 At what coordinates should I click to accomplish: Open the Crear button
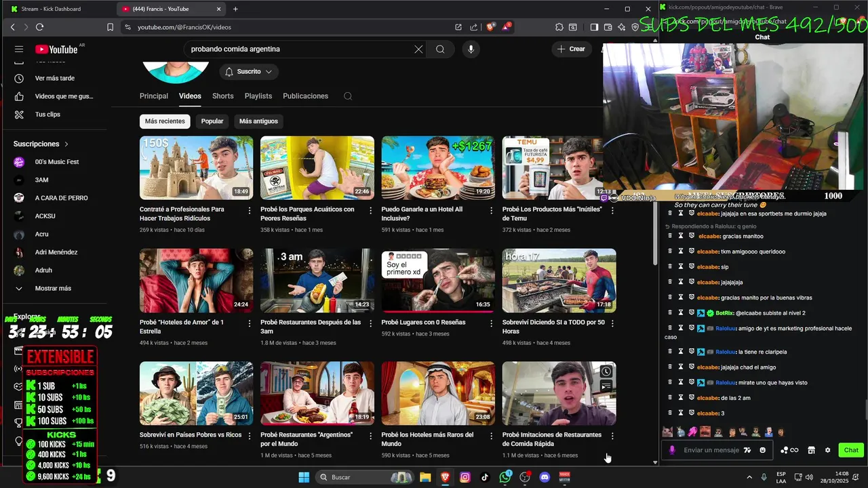pos(571,49)
